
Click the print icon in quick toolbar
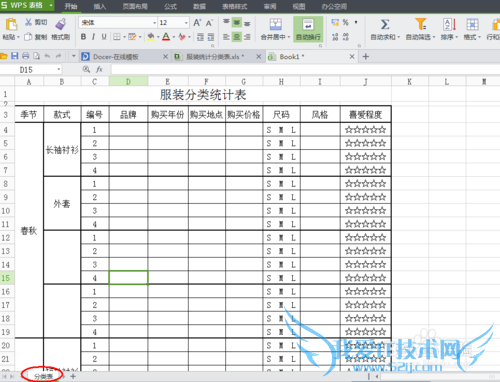pyautogui.click(x=26, y=56)
